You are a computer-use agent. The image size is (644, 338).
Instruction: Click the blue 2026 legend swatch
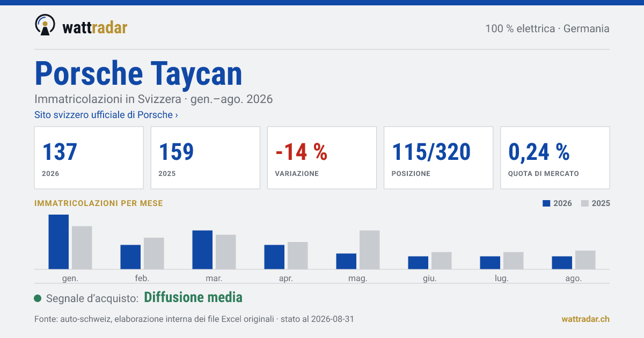point(547,203)
